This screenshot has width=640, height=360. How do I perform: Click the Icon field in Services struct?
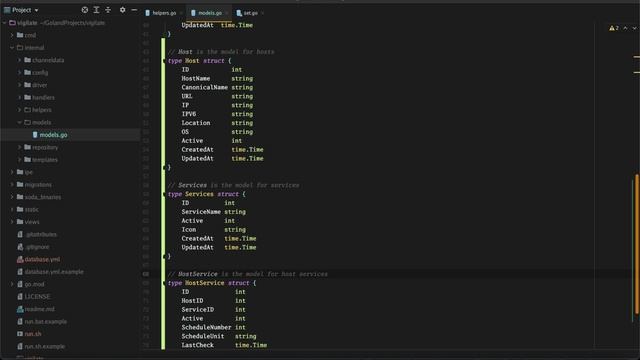click(x=189, y=230)
